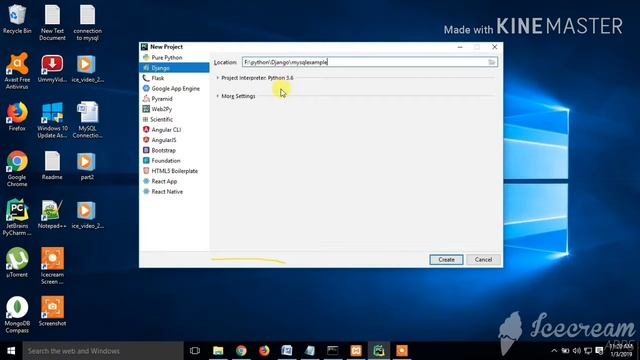Select Django project type

(174, 68)
